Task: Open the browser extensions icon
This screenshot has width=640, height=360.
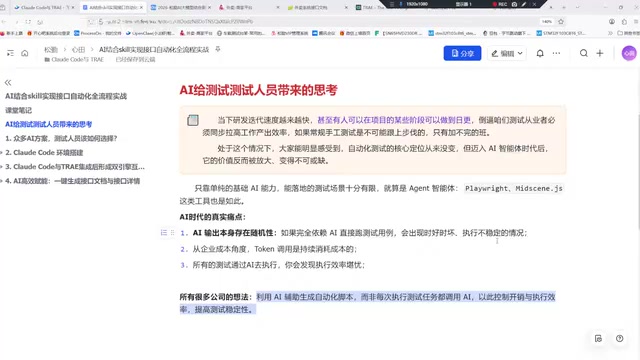Action: [x=624, y=21]
